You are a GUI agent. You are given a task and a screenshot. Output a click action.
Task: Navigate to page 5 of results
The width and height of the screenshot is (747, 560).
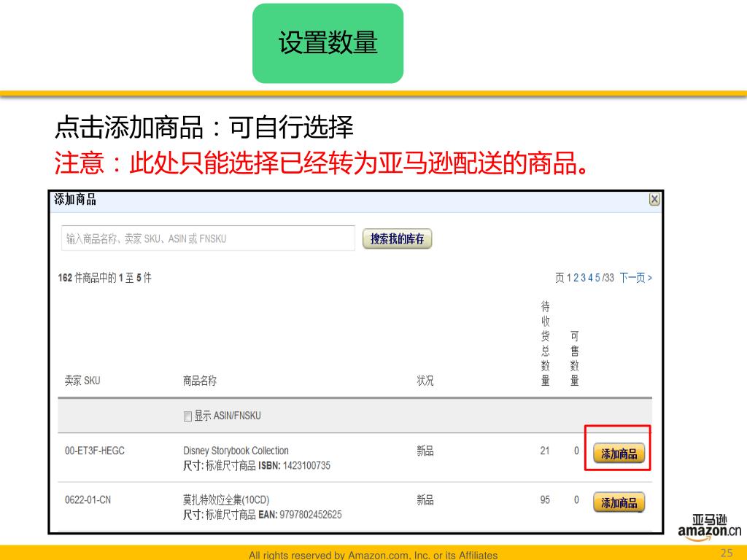coord(597,278)
